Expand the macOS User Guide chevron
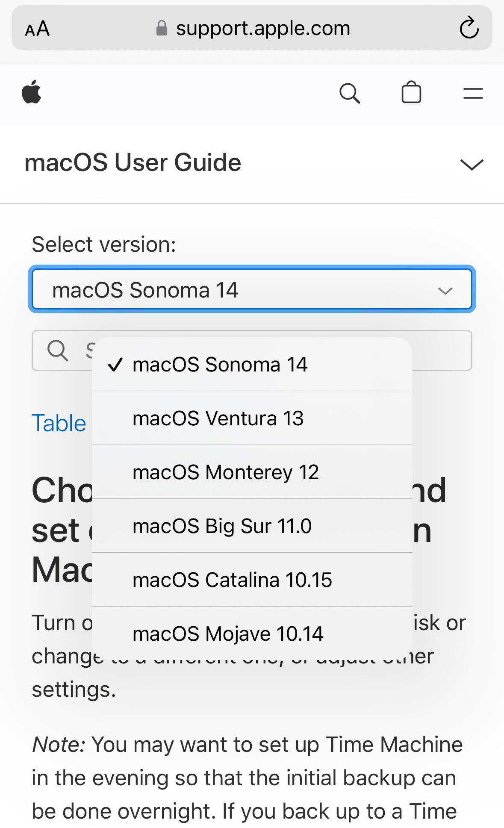504x828 pixels. click(472, 164)
